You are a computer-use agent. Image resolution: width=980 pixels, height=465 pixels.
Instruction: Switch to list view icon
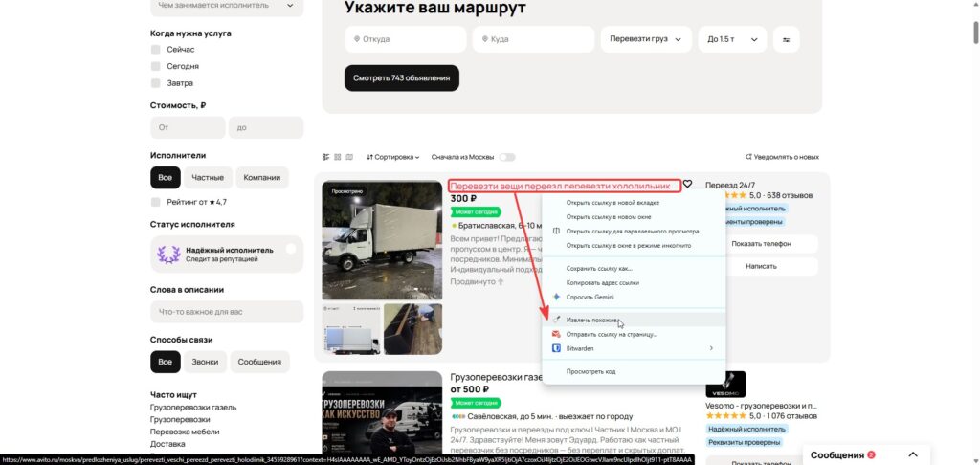325,157
